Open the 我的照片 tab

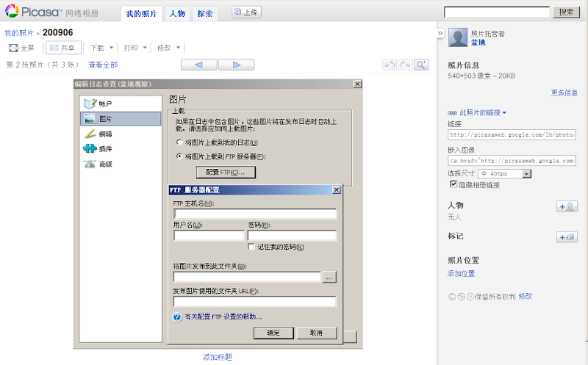pos(141,14)
